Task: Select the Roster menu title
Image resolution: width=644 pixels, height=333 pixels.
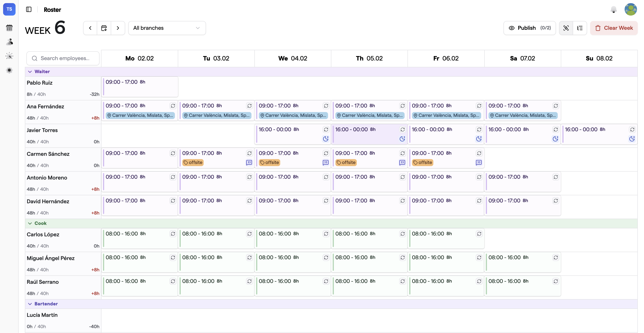Action: [x=52, y=10]
